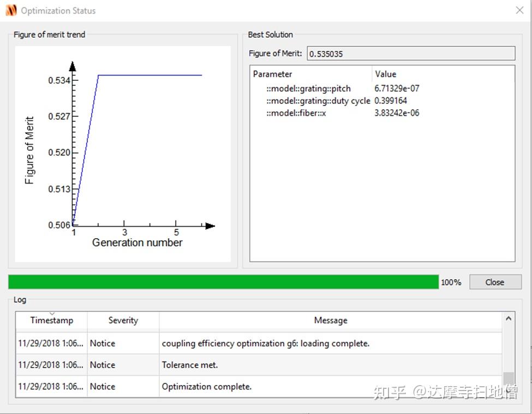The width and height of the screenshot is (532, 414).
Task: Select the 'loading complete' log entry
Action: 259,344
